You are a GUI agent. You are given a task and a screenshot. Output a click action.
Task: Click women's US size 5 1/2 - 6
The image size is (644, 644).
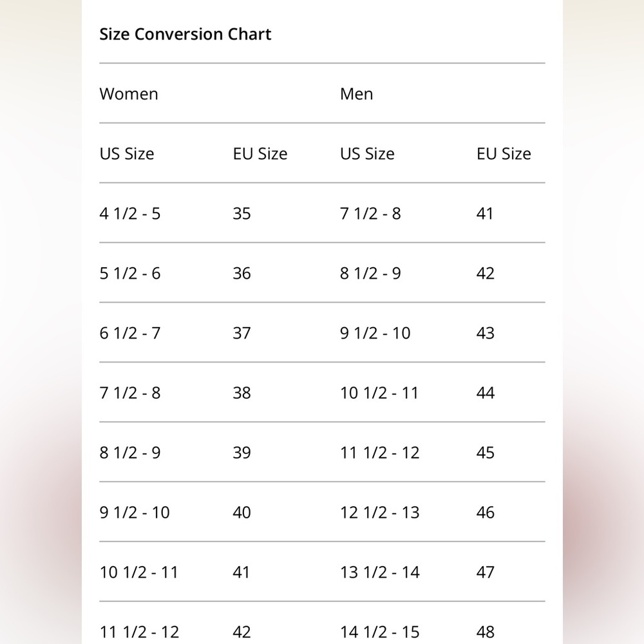[x=130, y=274]
